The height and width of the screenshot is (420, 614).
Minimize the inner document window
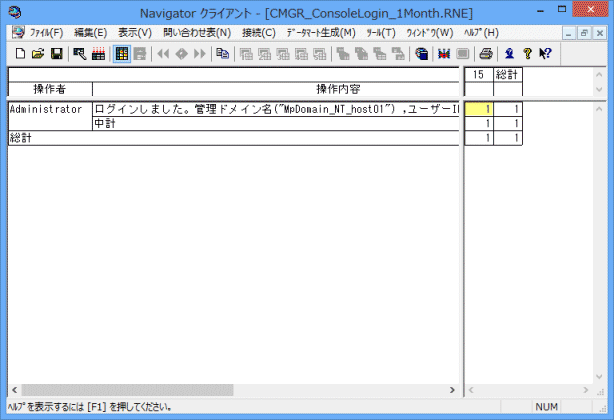[569, 33]
